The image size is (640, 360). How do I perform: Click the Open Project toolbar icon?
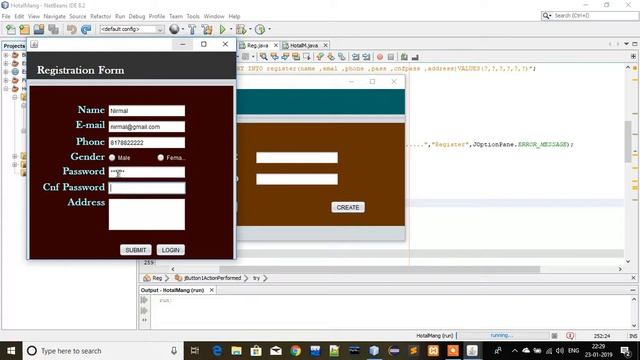(39, 29)
